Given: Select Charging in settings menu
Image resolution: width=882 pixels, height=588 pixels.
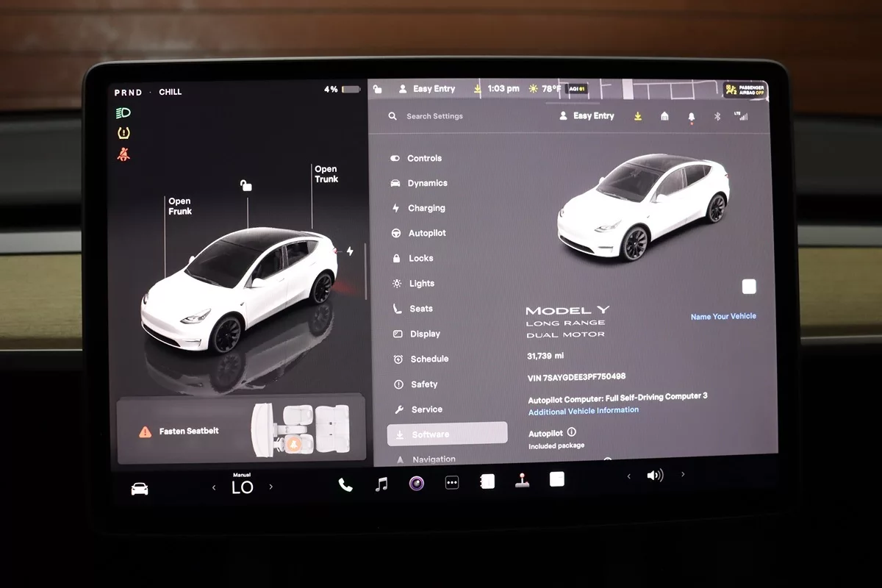Looking at the screenshot, I should 426,208.
